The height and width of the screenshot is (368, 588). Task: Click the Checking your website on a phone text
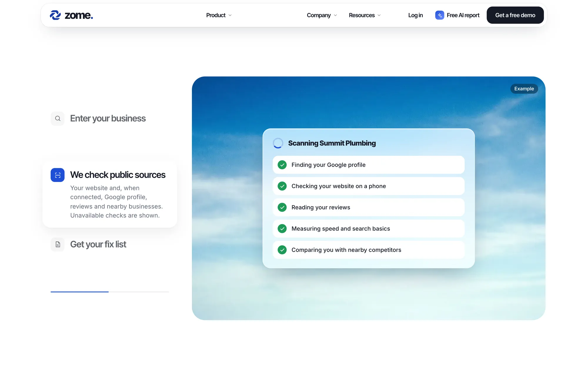339,186
